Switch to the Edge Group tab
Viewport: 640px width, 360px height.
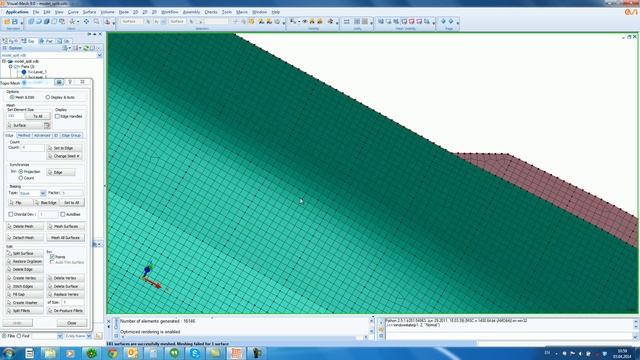(71, 136)
